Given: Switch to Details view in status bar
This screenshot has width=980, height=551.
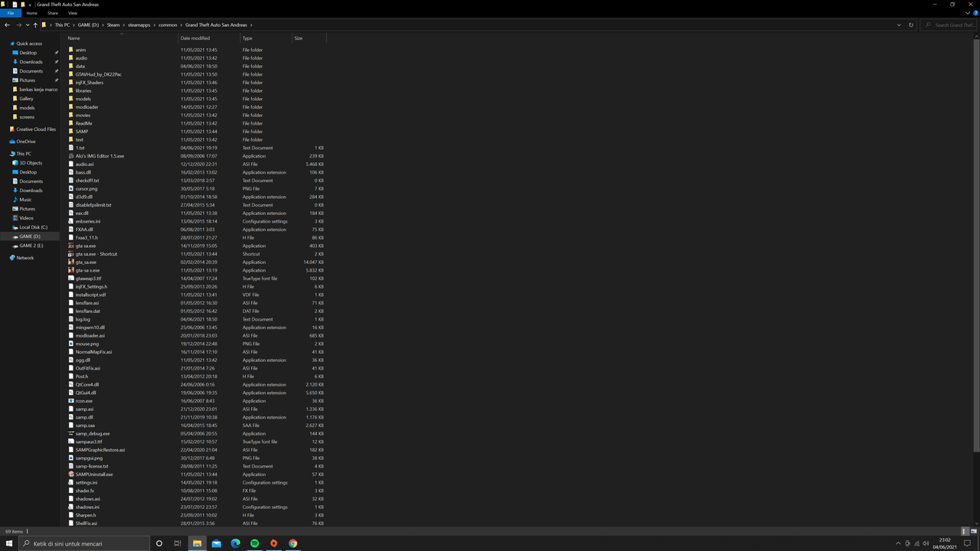Looking at the screenshot, I should click(965, 531).
